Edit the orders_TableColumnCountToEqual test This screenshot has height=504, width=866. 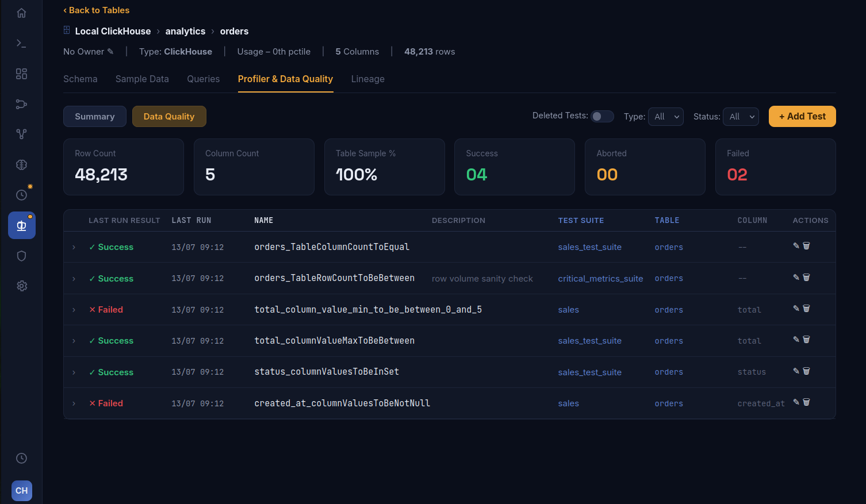pyautogui.click(x=796, y=246)
